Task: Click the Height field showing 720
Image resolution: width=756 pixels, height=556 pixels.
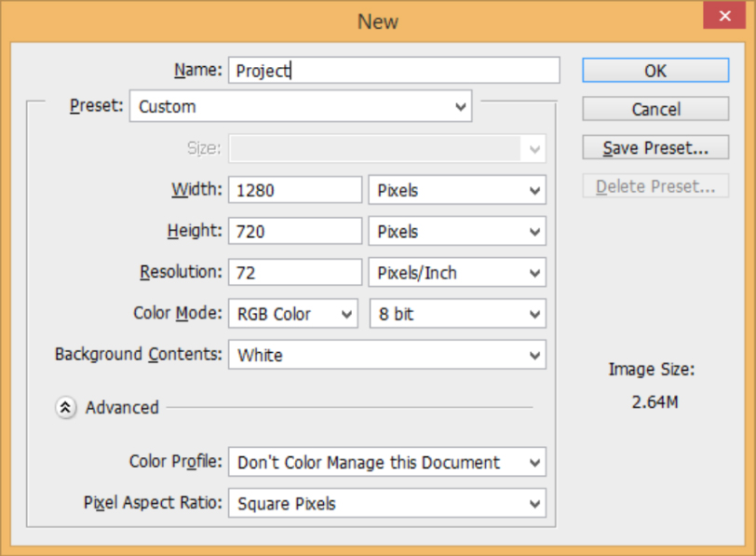Action: [x=295, y=232]
